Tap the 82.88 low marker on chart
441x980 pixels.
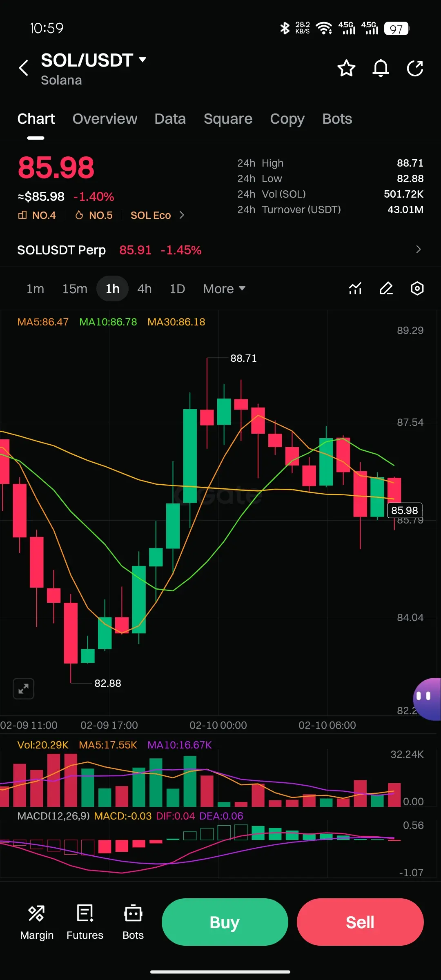pyautogui.click(x=108, y=683)
